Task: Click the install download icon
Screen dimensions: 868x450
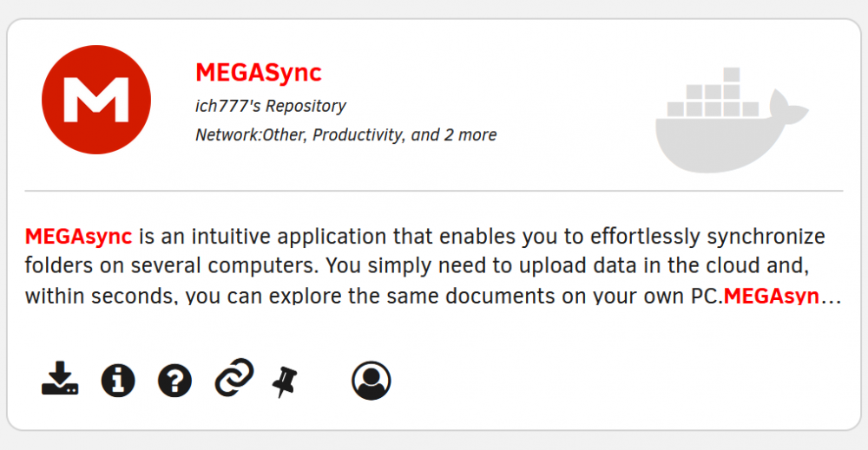Action: coord(60,379)
